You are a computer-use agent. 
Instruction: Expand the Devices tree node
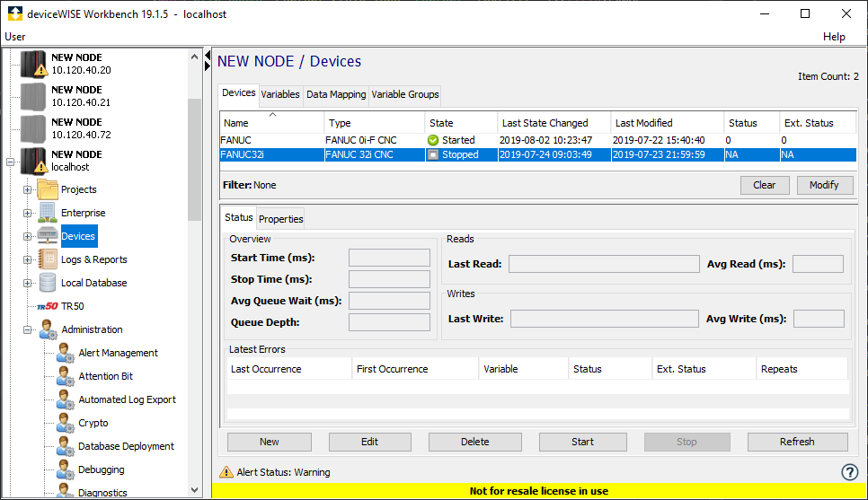28,236
